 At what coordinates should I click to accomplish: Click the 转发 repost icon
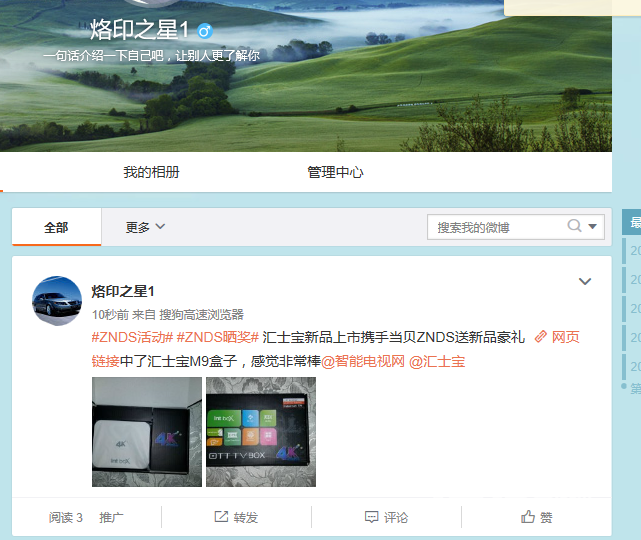221,517
